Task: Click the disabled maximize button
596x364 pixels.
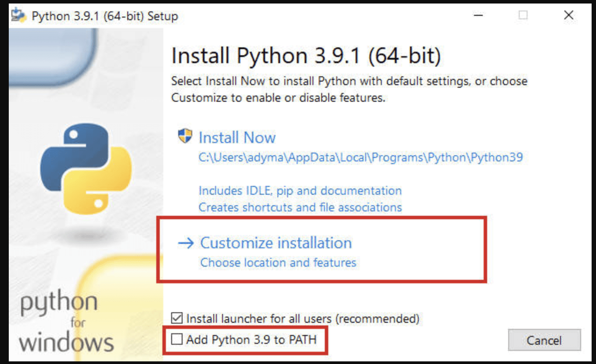Action: pos(523,15)
